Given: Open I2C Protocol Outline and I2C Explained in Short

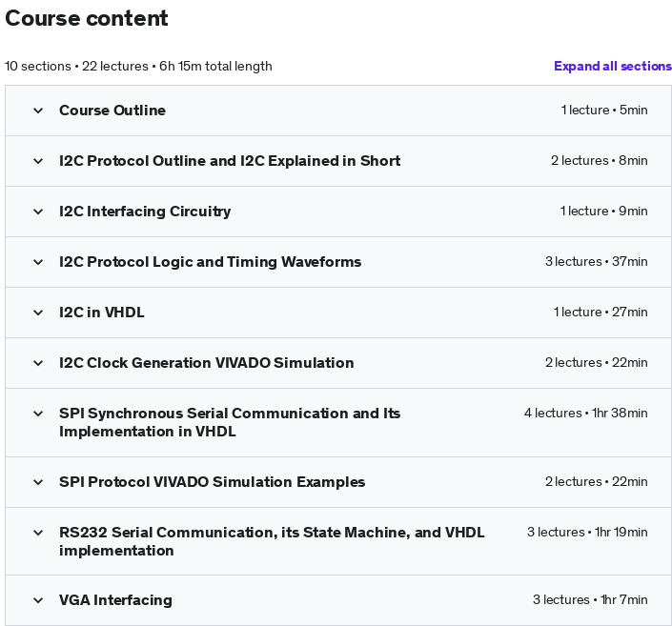Looking at the screenshot, I should point(230,161).
